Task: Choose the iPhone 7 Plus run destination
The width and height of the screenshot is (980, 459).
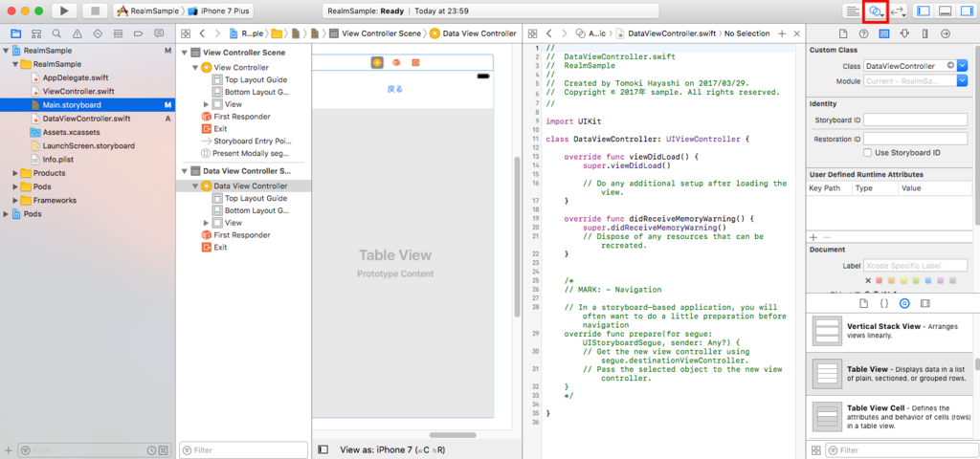Action: [x=220, y=11]
